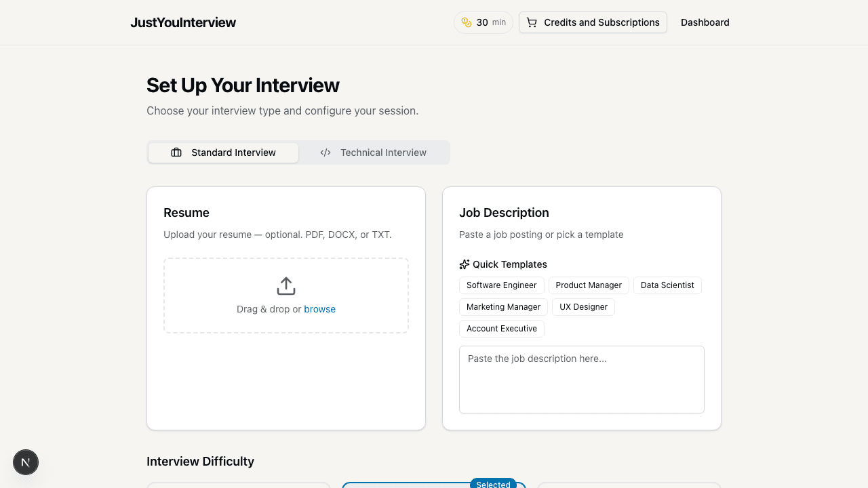Screen dimensions: 868x488
Task: Open the Dashboard page
Action: click(x=705, y=22)
